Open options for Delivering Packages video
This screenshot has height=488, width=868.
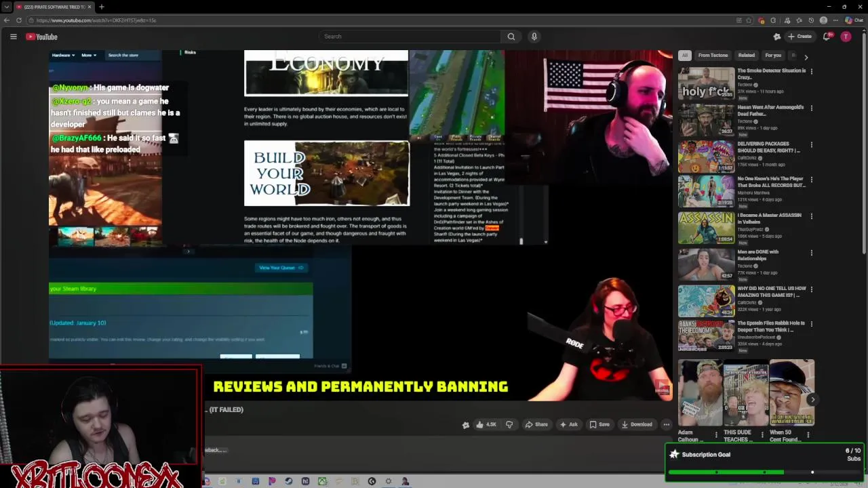[x=811, y=144]
